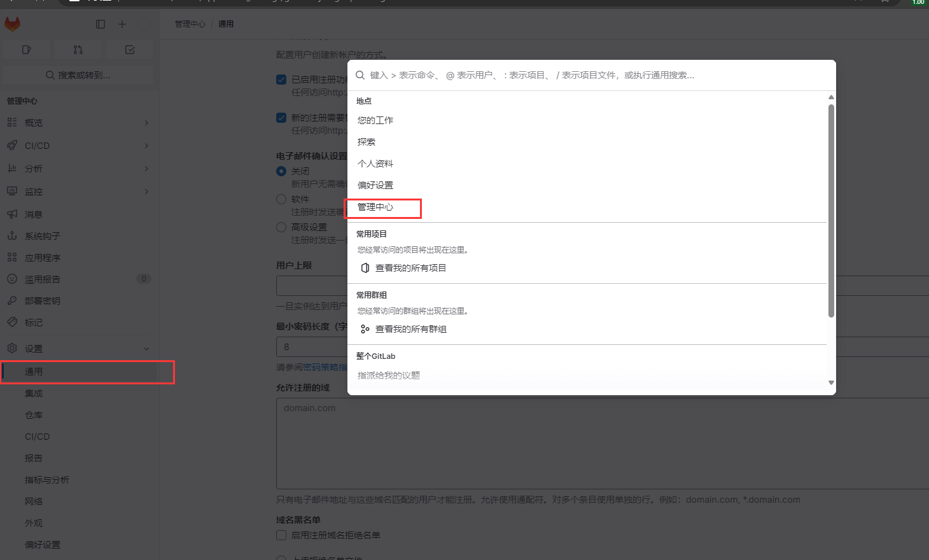Open 通用 settings in sidebar
The image size is (929, 560).
click(x=79, y=372)
